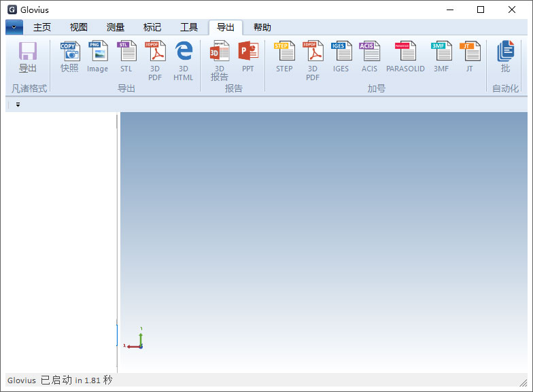Click the 导出 save-disk export icon
This screenshot has height=392, width=533.
27,57
